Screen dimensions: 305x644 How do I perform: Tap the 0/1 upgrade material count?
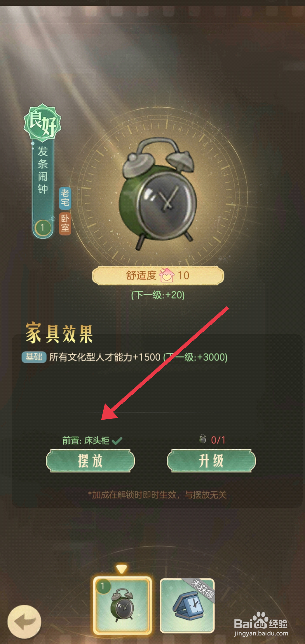(x=218, y=440)
